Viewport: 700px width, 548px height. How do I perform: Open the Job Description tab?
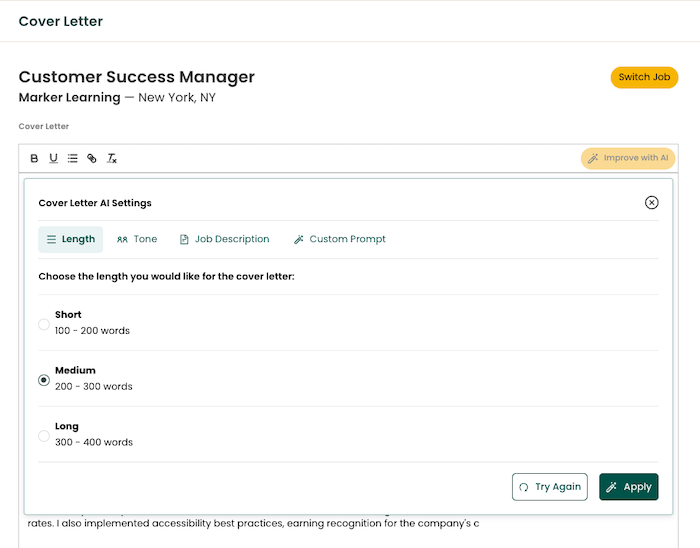(x=225, y=239)
